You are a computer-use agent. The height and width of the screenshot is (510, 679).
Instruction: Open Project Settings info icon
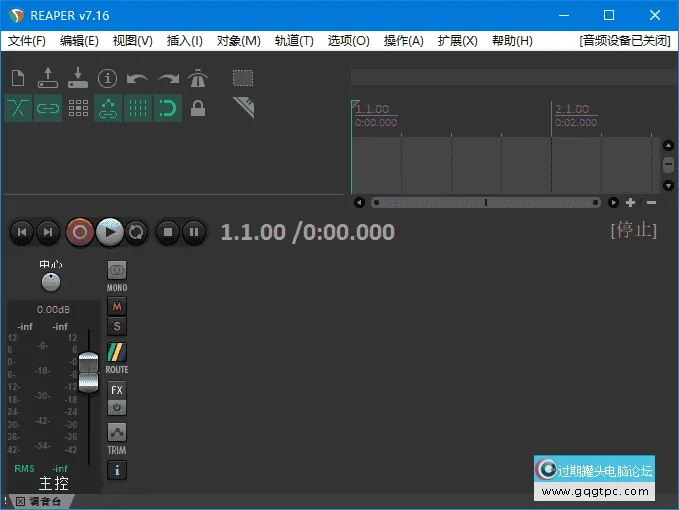(x=108, y=78)
